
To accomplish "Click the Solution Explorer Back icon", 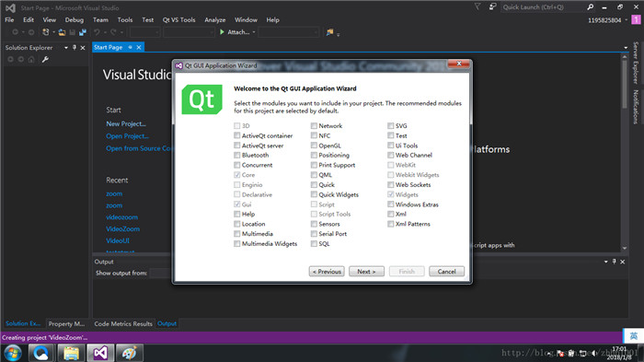I will pos(11,60).
